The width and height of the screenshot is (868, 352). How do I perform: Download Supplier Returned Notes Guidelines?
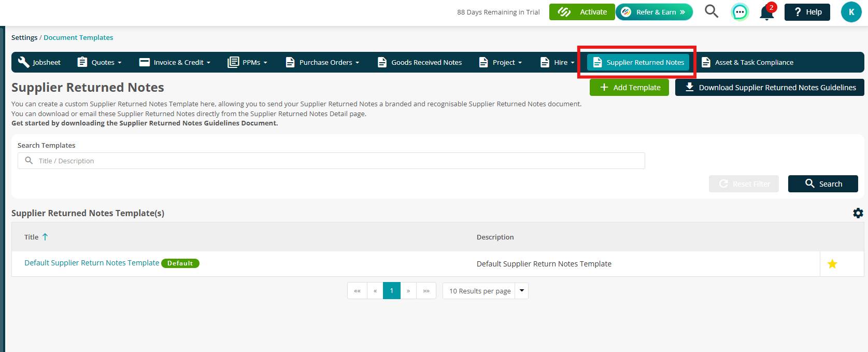point(770,88)
